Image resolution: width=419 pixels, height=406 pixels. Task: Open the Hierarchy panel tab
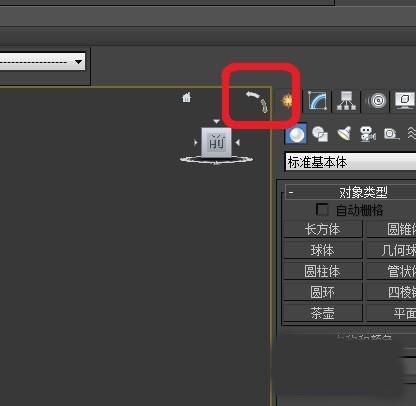[347, 101]
